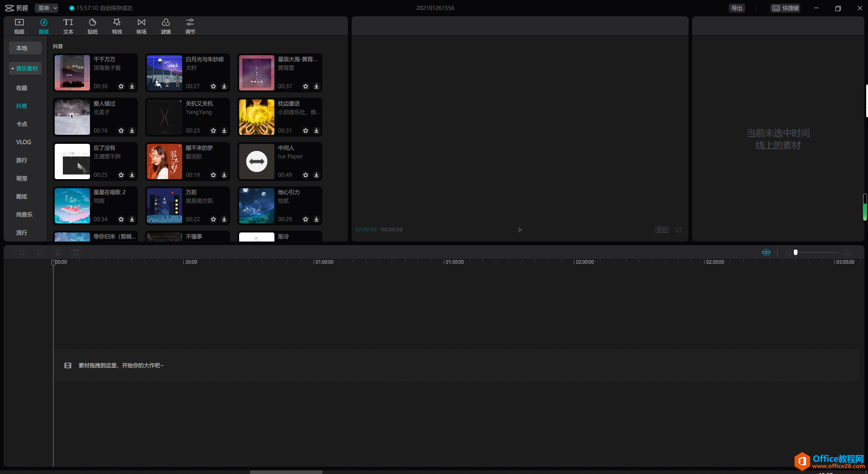Download the song 万拒

coord(224,219)
